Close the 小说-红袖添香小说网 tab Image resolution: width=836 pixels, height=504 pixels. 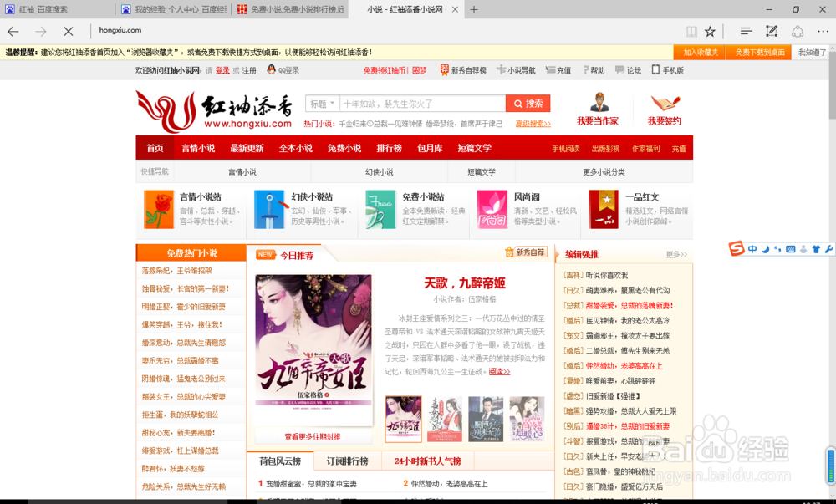tap(455, 9)
